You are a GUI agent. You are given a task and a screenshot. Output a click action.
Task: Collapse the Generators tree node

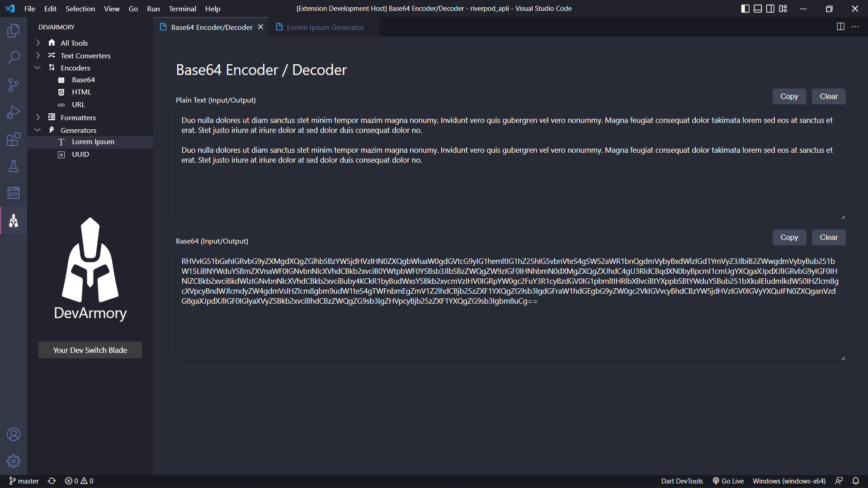38,130
